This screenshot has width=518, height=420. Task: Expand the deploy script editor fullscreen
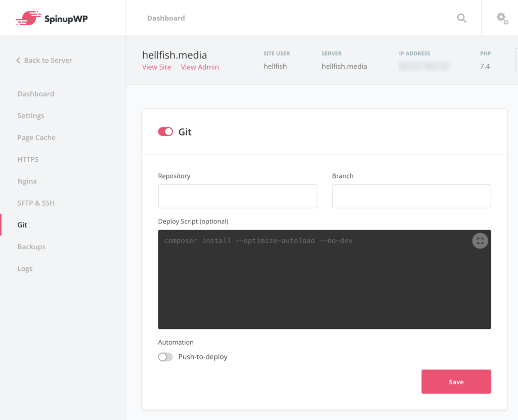(x=480, y=241)
